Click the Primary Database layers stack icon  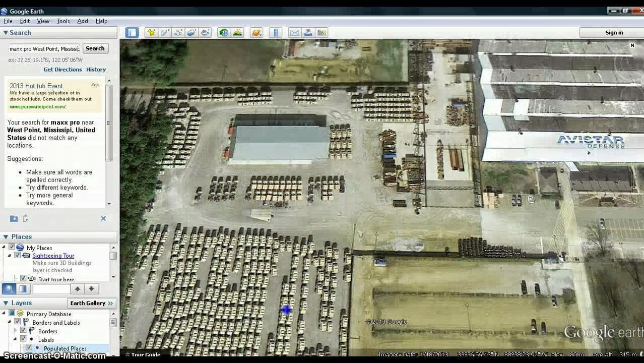[x=20, y=314]
